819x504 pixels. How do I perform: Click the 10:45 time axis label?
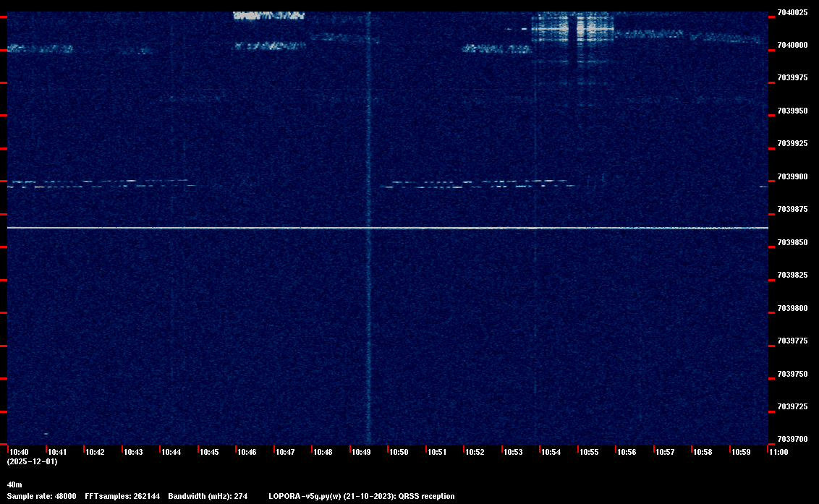tap(209, 452)
